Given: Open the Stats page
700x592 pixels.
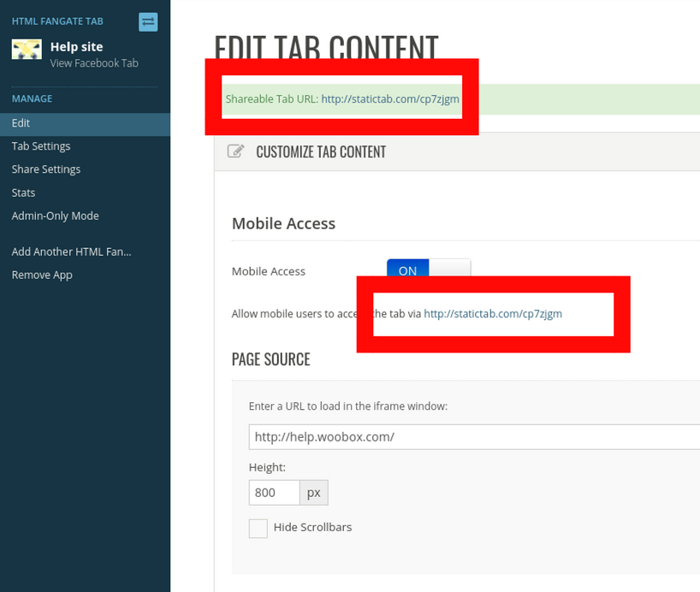Looking at the screenshot, I should 23,192.
